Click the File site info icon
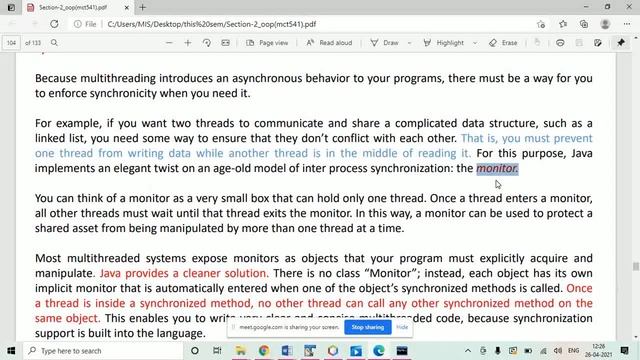The image size is (640, 360). coord(85,24)
